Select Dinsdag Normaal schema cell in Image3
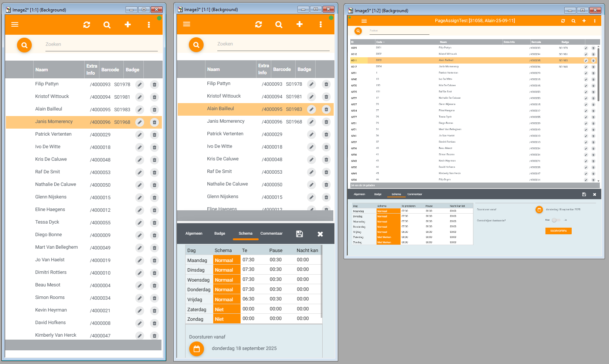The height and width of the screenshot is (364, 609). click(x=227, y=270)
